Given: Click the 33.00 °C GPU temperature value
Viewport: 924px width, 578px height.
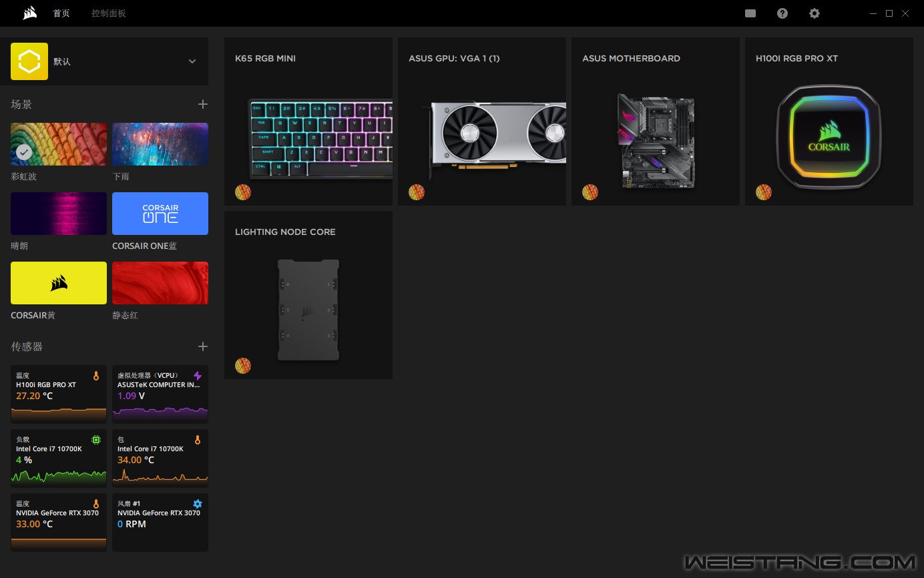Looking at the screenshot, I should (35, 524).
